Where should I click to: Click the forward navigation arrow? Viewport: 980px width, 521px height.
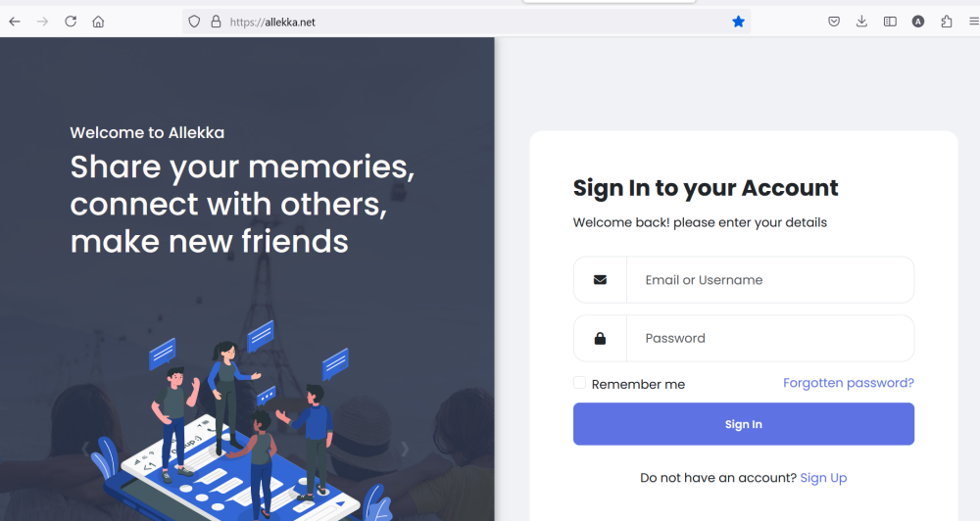(x=42, y=22)
